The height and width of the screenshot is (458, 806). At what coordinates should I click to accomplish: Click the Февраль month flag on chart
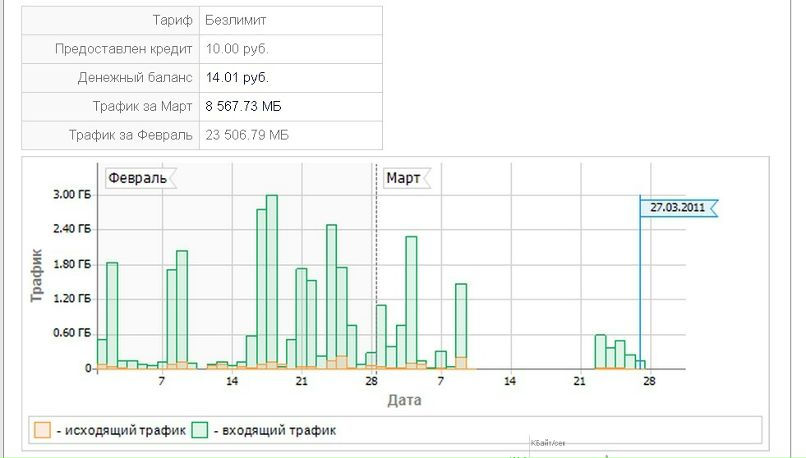136,178
